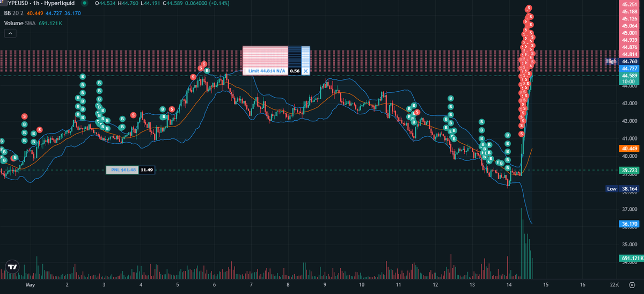
Task: Click the 10 date label on time axis
Action: click(x=362, y=284)
